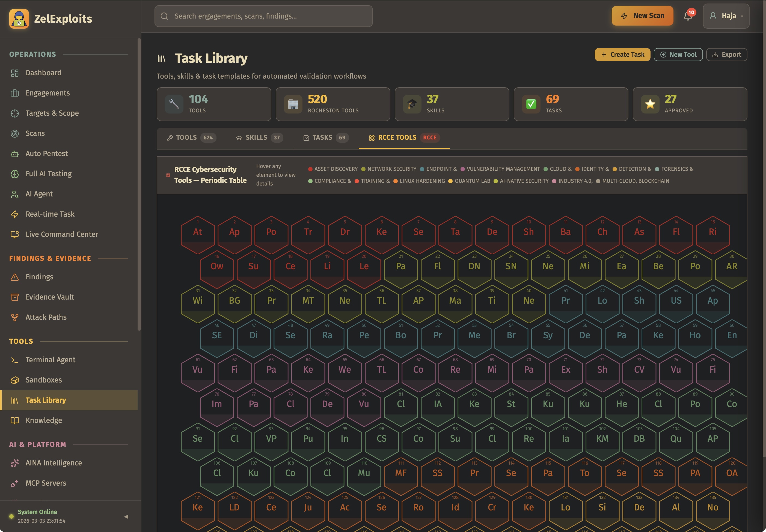Open the Dashboard from the sidebar
Screen dimensions: 766x532
(43, 73)
